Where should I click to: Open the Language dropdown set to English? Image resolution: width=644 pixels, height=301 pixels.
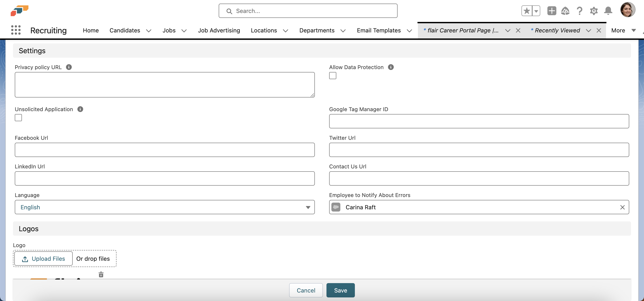tap(165, 207)
